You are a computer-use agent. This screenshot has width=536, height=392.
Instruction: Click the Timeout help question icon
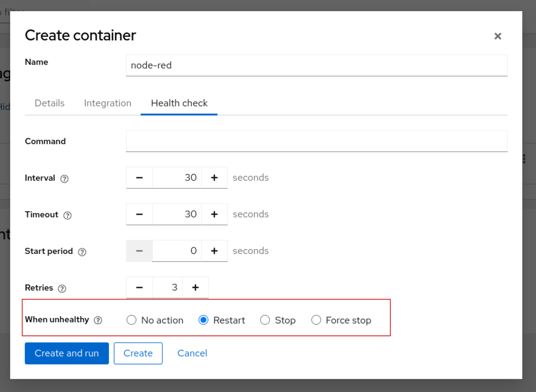[68, 215]
